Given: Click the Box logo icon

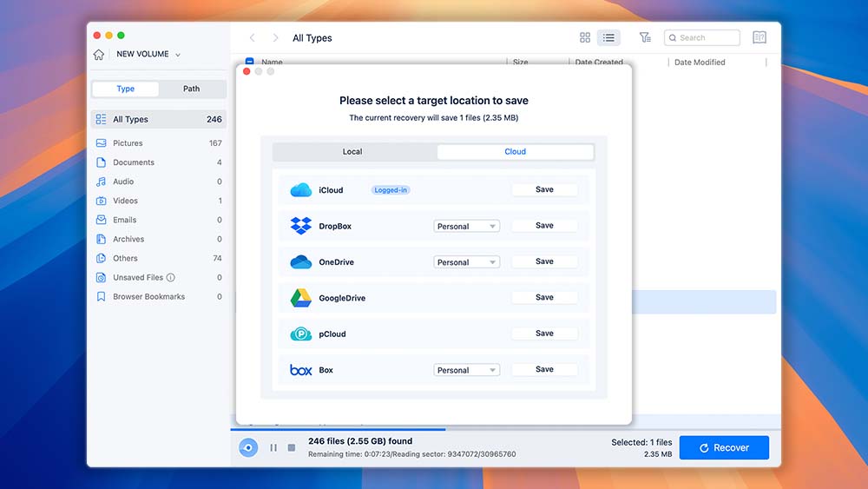Looking at the screenshot, I should pyautogui.click(x=300, y=370).
